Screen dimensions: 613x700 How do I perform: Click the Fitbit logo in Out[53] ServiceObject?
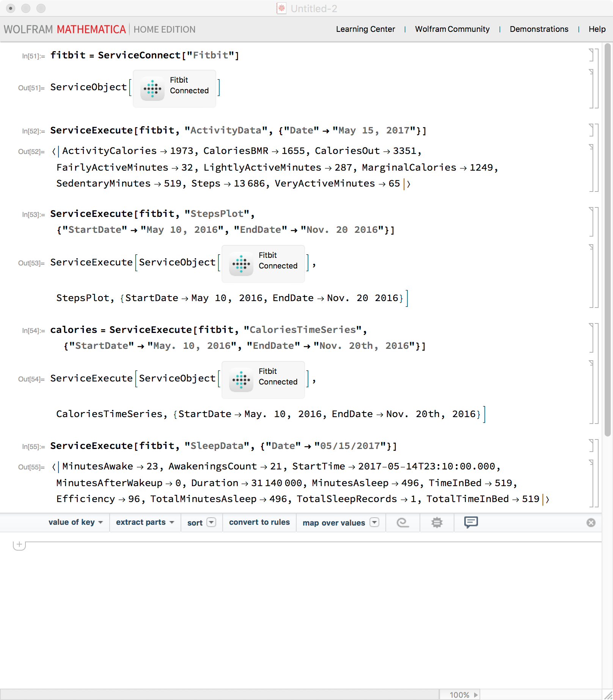241,264
